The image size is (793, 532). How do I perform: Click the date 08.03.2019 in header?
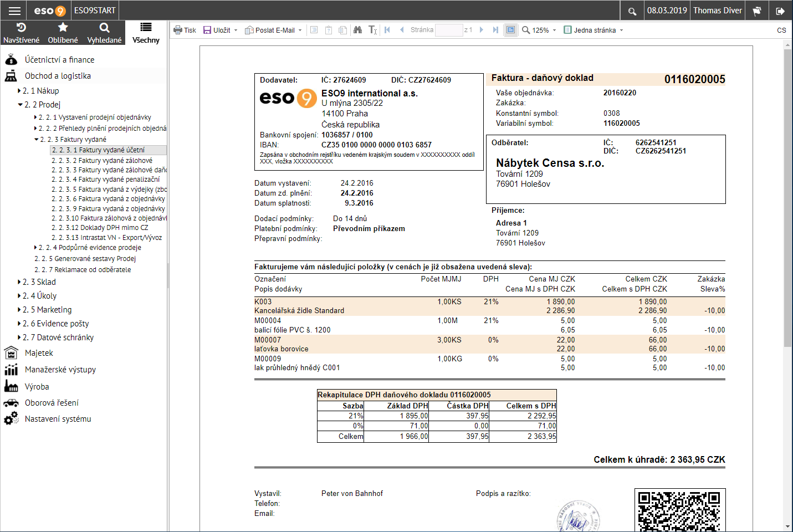[667, 11]
